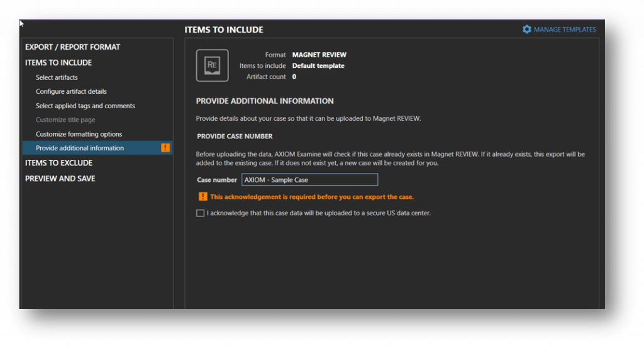Open the Items to Include section
Viewport: 644px width, 348px height.
(x=58, y=63)
